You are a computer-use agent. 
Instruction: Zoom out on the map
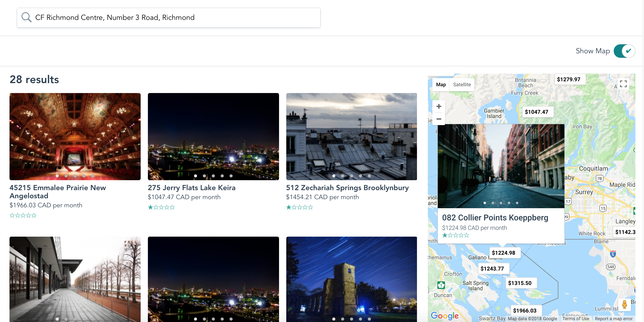[439, 119]
